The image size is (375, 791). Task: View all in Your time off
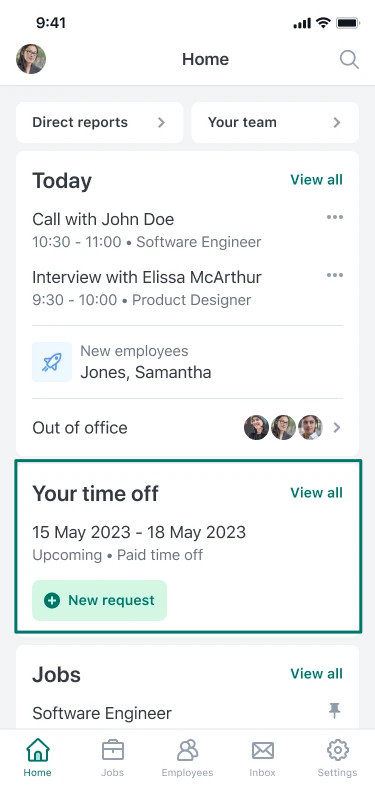(316, 492)
